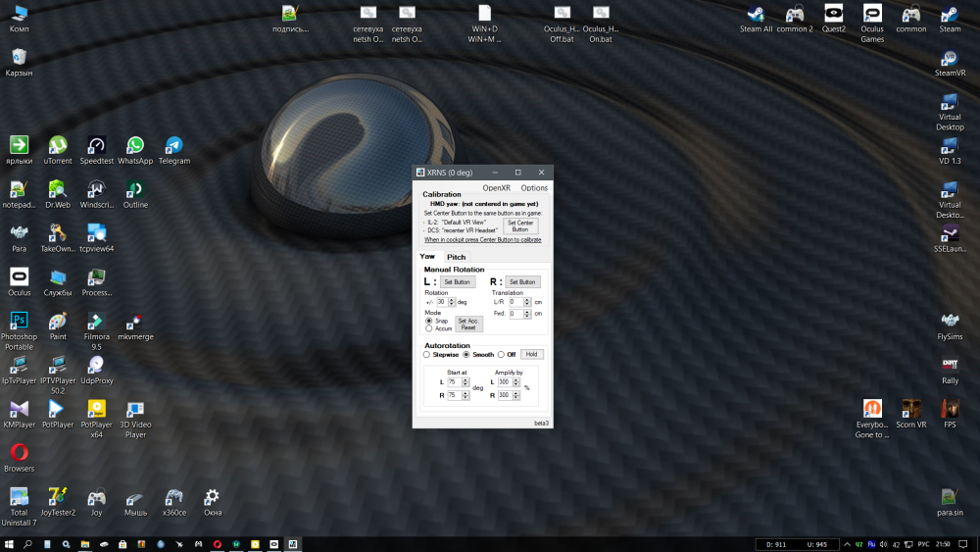Click the Windows Start button
The width and height of the screenshot is (980, 552).
point(9,544)
